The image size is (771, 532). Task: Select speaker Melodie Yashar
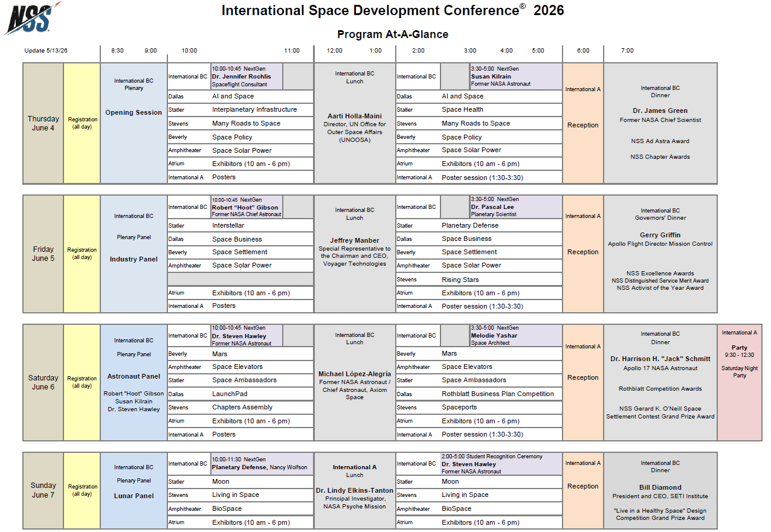tap(494, 336)
